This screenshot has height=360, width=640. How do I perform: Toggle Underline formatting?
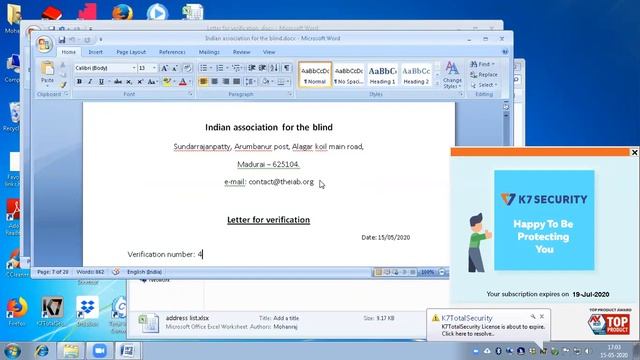(101, 82)
